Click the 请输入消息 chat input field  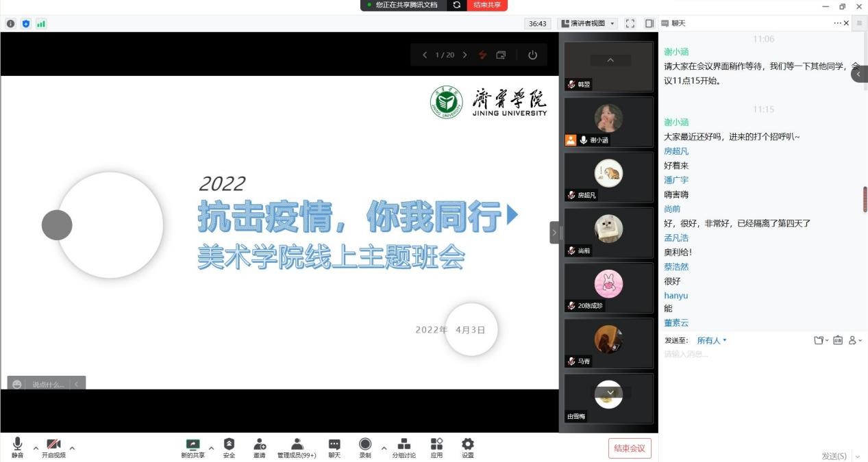point(754,354)
